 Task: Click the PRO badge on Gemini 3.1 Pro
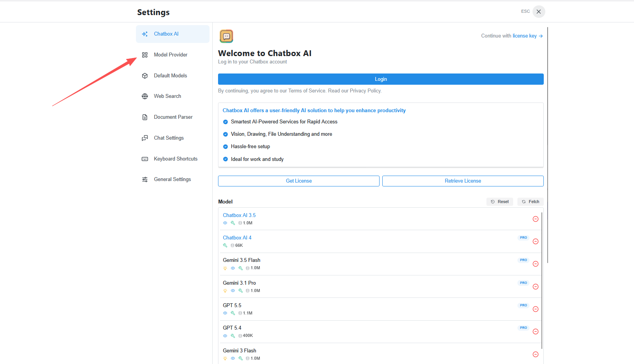[523, 283]
